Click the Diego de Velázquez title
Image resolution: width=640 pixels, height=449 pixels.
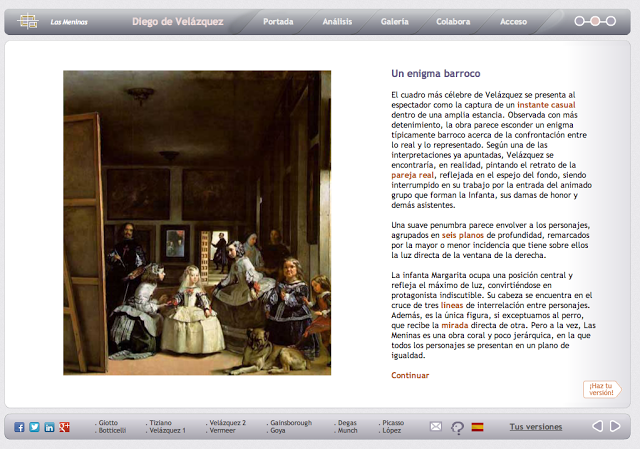pyautogui.click(x=178, y=22)
